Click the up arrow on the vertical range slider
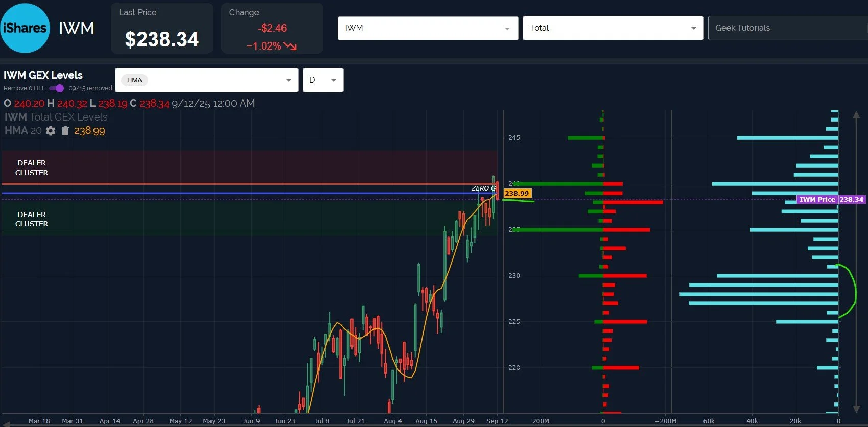The width and height of the screenshot is (868, 427). [x=857, y=115]
